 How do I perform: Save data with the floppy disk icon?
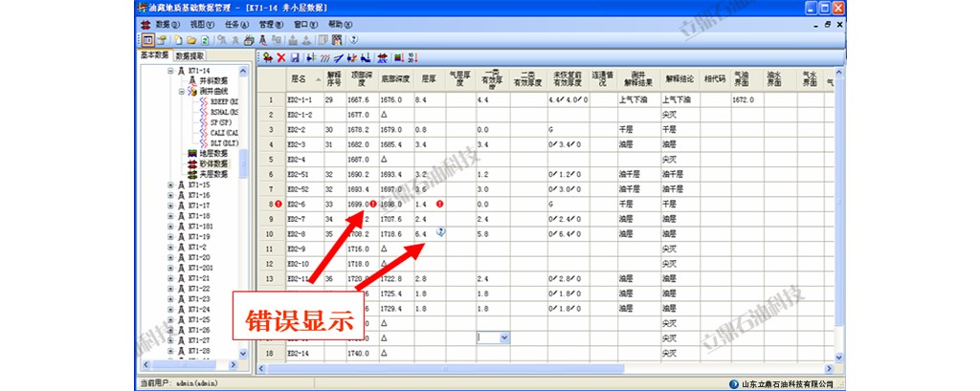point(295,57)
